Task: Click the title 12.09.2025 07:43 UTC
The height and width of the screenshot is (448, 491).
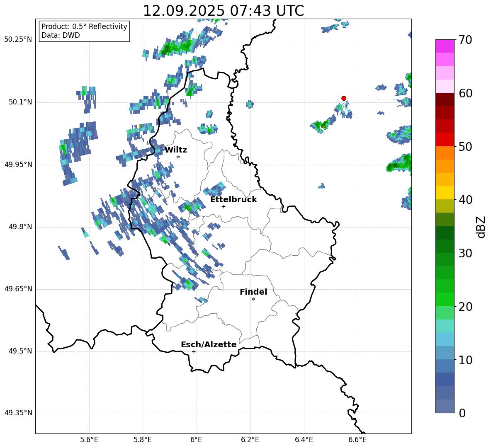Action: pos(223,11)
